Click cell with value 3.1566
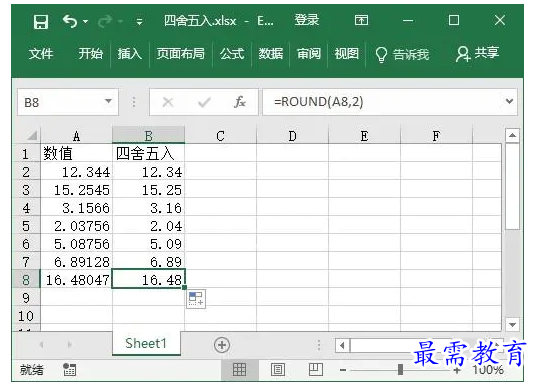 [x=76, y=208]
